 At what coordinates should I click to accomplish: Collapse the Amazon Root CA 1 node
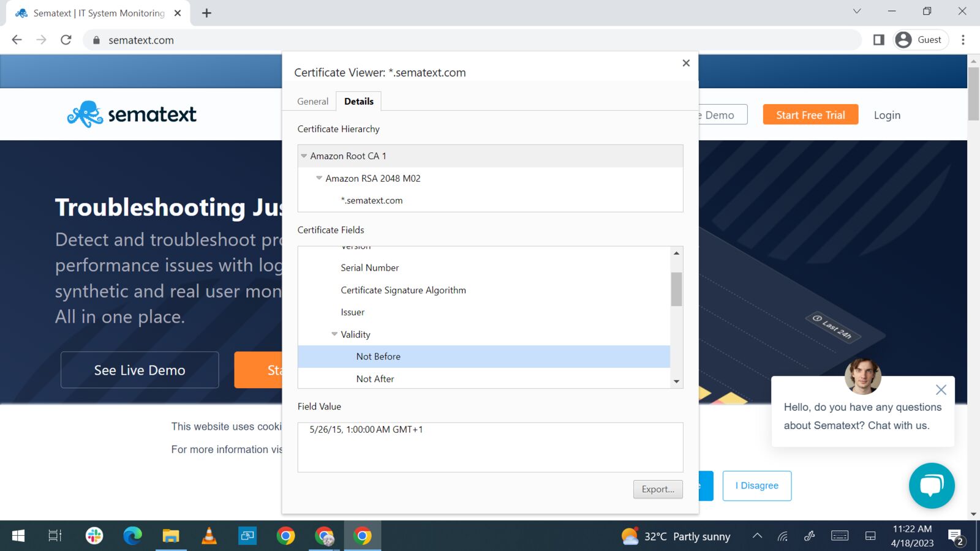tap(304, 156)
